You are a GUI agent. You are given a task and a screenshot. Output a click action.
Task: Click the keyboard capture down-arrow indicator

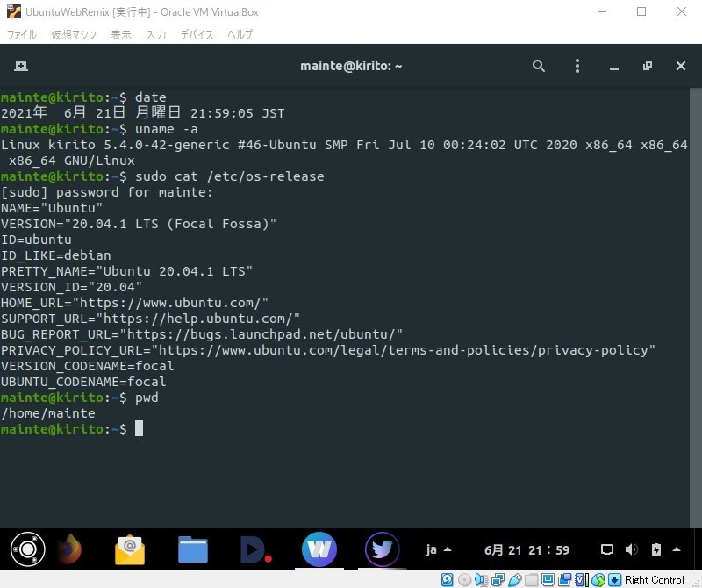[x=615, y=580]
